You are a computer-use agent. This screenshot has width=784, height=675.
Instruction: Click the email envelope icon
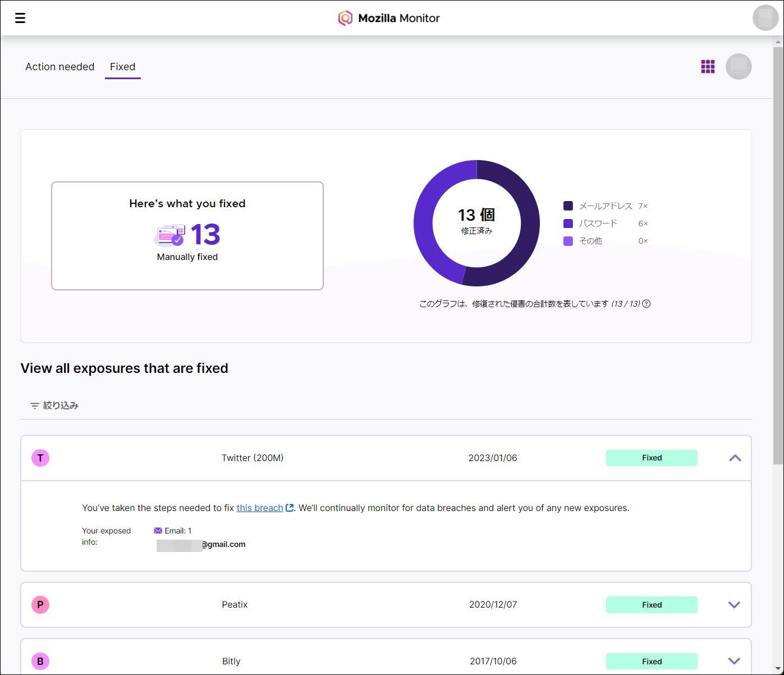(158, 531)
